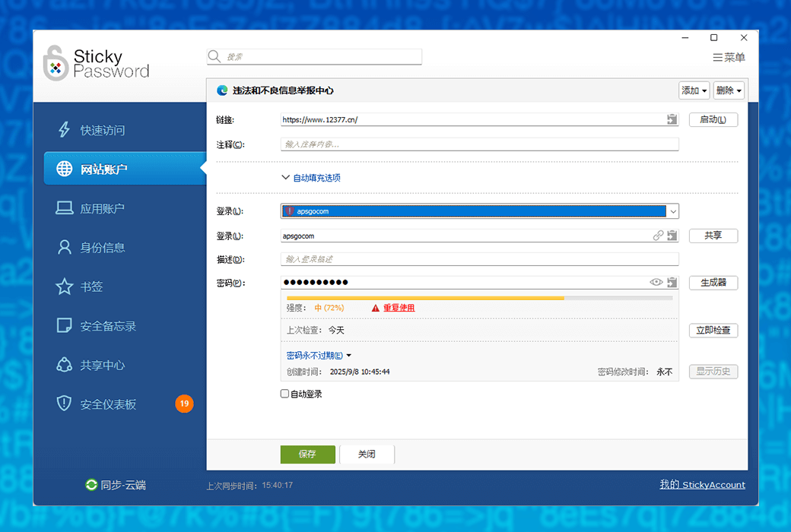The width and height of the screenshot is (791, 532).
Task: Click the 注释 comment input field
Action: [480, 144]
